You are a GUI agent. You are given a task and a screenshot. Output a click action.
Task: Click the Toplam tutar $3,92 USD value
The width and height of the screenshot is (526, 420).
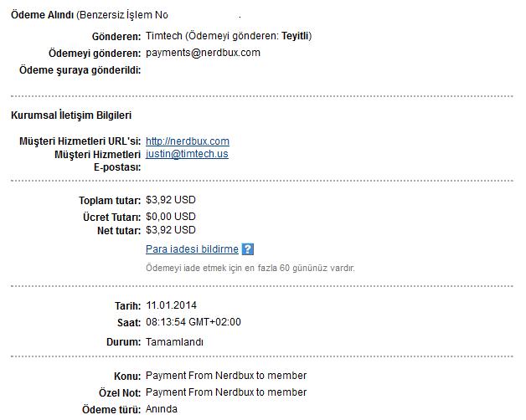click(171, 200)
